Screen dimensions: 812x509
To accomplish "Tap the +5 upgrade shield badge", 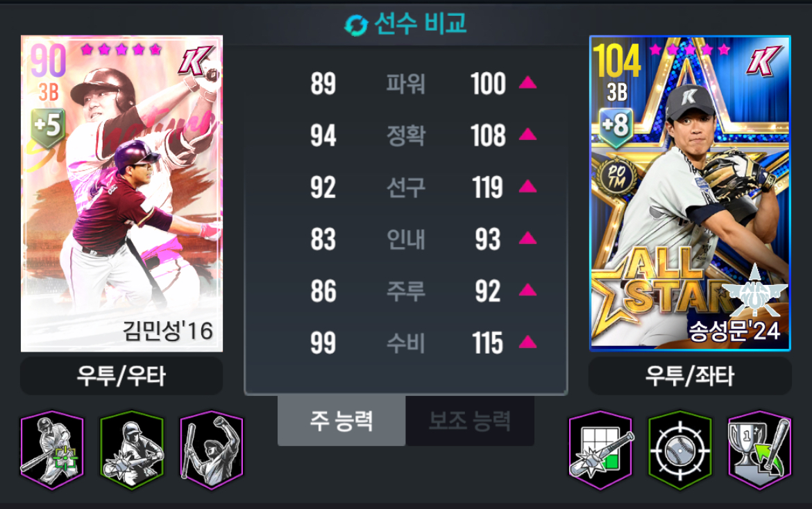I will click(48, 127).
